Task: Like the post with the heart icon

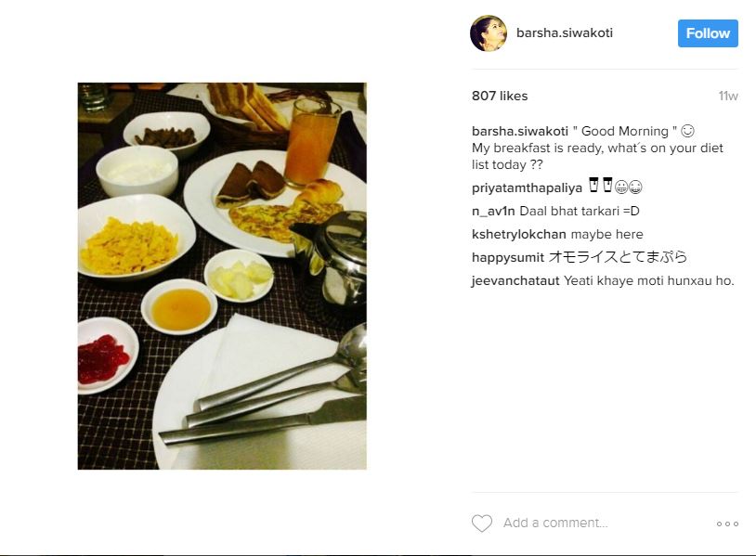Action: (482, 524)
